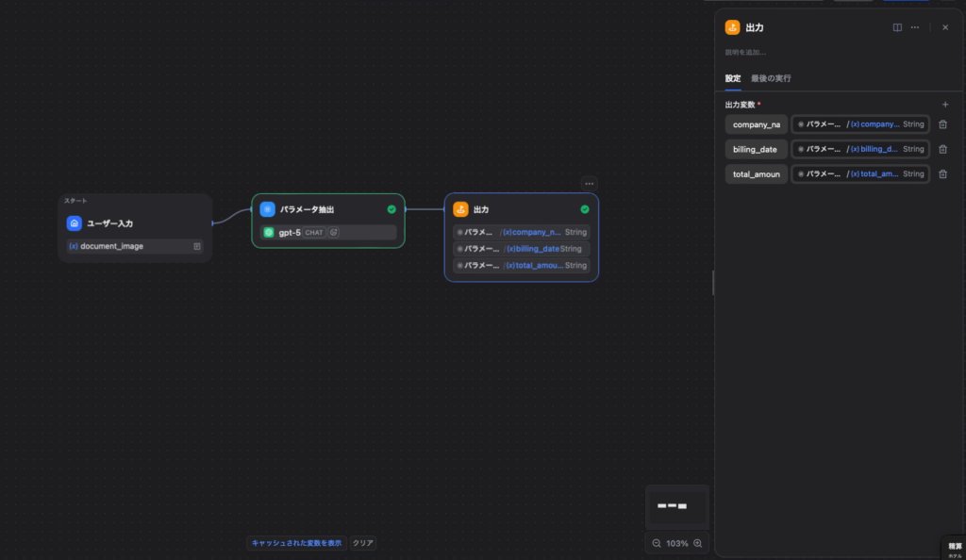The width and height of the screenshot is (966, 560).
Task: Click the 説明を追加 description field
Action: (745, 52)
